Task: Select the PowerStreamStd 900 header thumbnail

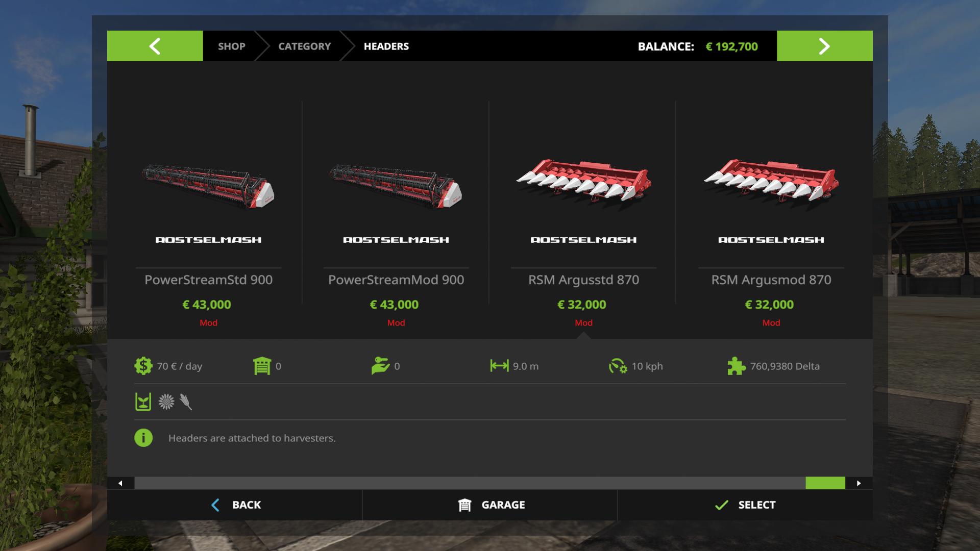Action: click(x=208, y=185)
